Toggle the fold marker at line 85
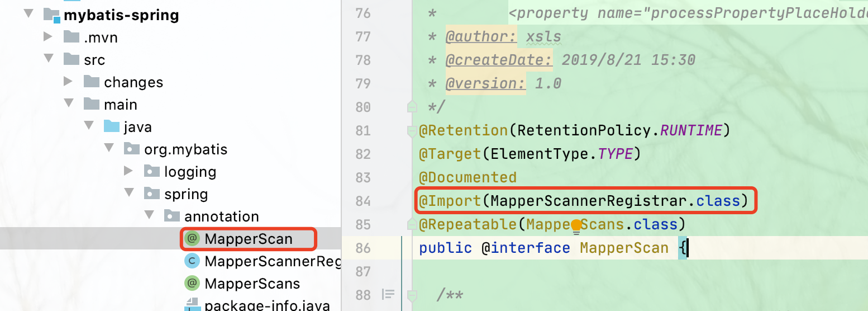 [412, 224]
